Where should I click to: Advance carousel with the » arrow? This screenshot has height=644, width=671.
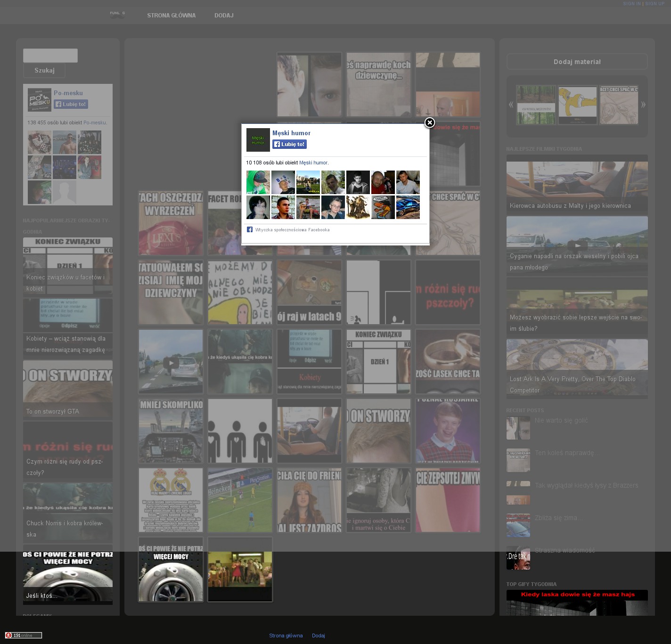643,105
